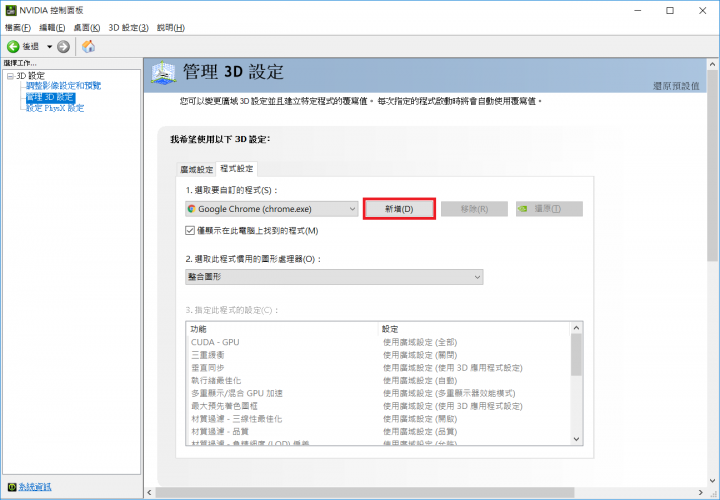Select the CUDA - GPU row
Screen dimensions: 720x500
tap(378, 342)
